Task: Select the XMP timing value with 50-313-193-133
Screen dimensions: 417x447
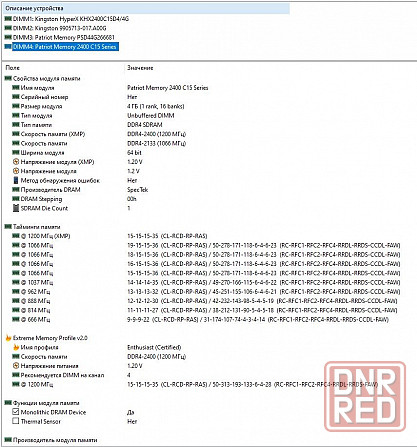Action: point(252,384)
